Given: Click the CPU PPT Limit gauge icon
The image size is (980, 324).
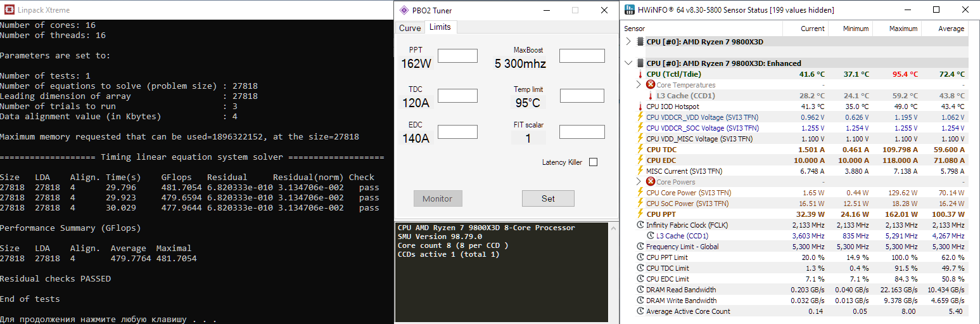Looking at the screenshot, I should coord(640,257).
